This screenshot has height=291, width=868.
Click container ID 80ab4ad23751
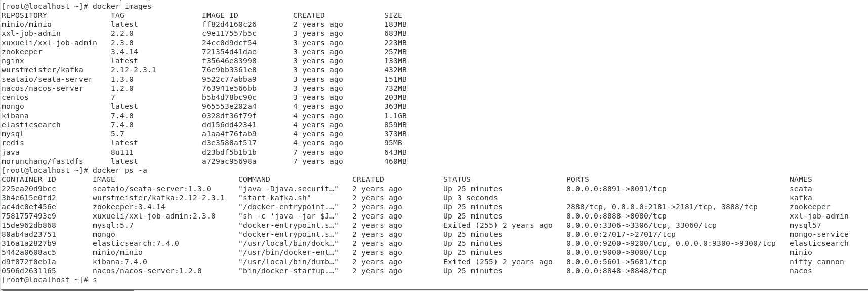tap(29, 234)
